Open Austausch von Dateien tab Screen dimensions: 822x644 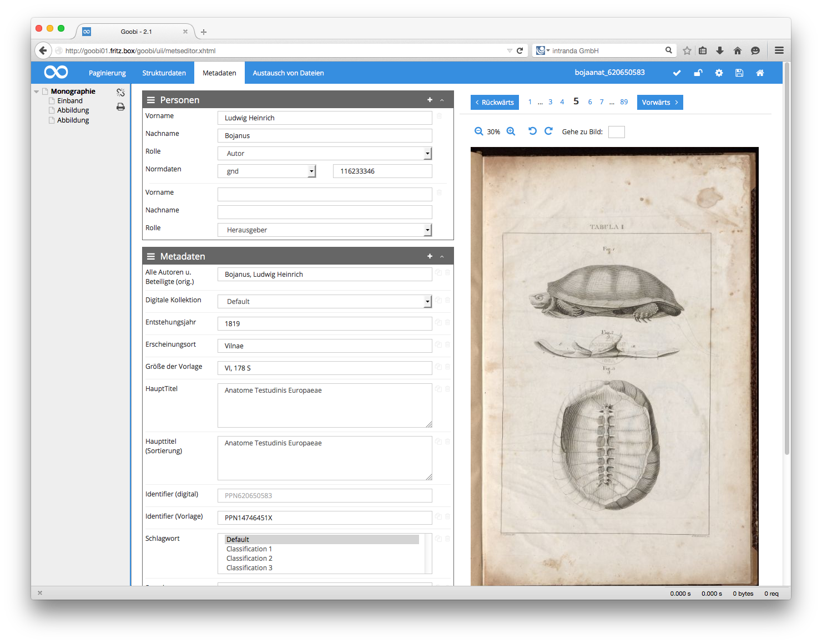(x=288, y=73)
